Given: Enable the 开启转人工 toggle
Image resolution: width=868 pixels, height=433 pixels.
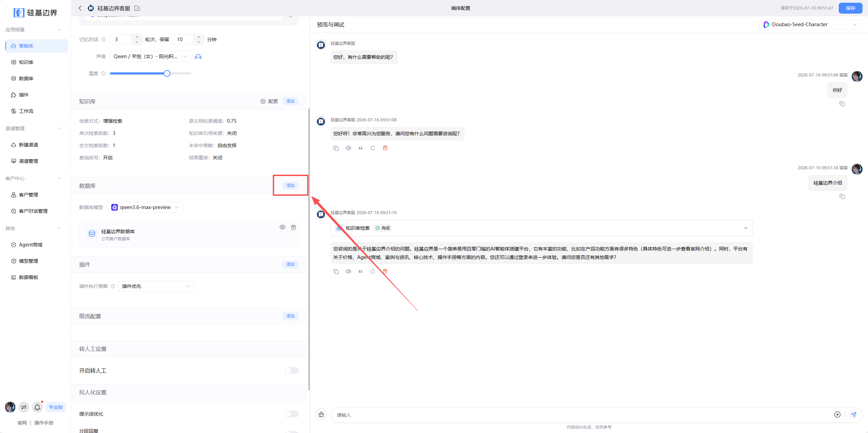Looking at the screenshot, I should coord(292,370).
